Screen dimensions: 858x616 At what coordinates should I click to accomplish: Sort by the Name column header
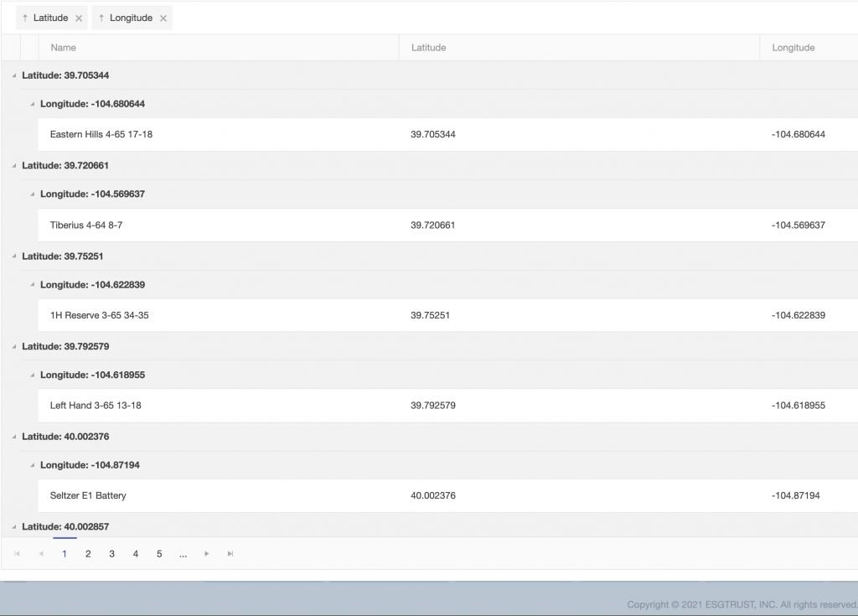click(x=219, y=48)
